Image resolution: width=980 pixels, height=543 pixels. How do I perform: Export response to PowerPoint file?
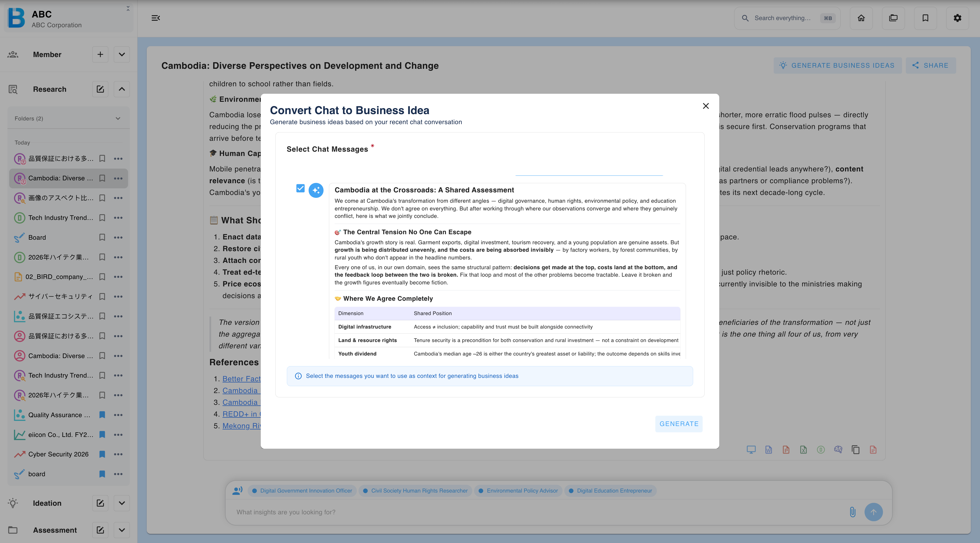point(786,450)
